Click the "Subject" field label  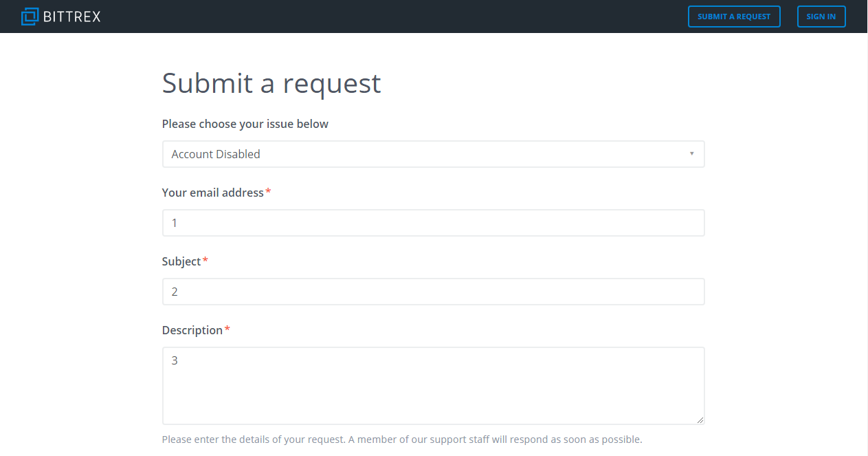click(181, 261)
